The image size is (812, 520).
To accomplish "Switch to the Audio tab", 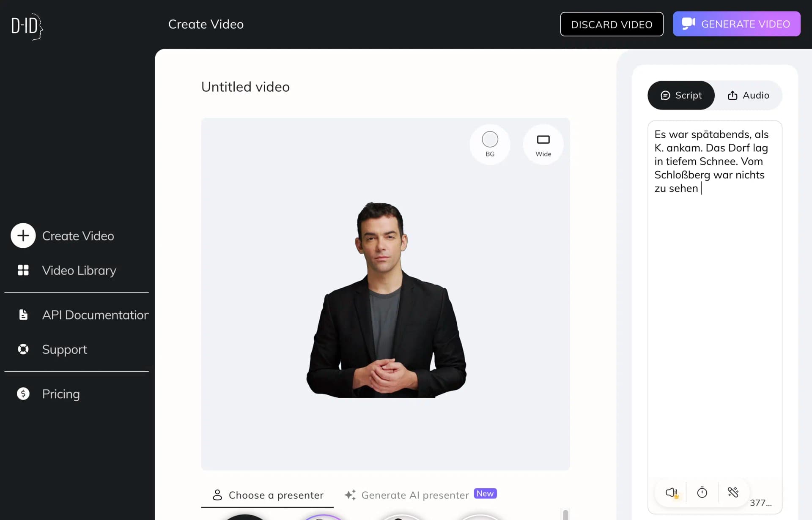I will (x=749, y=95).
